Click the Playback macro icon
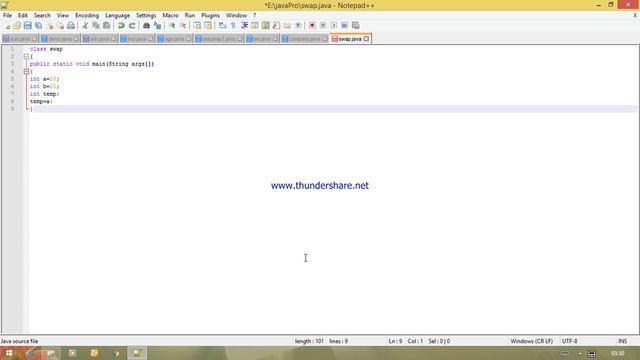This screenshot has height=360, width=640. pyautogui.click(x=333, y=26)
